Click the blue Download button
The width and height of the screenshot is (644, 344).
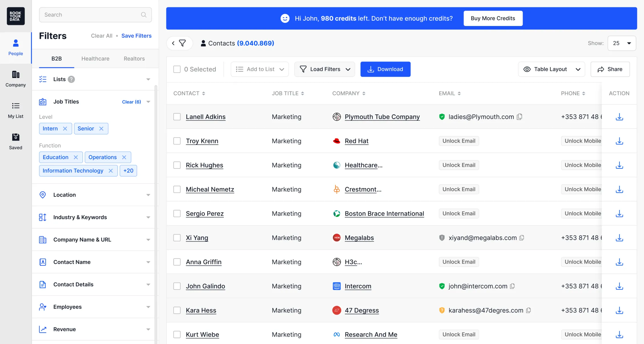tap(385, 69)
